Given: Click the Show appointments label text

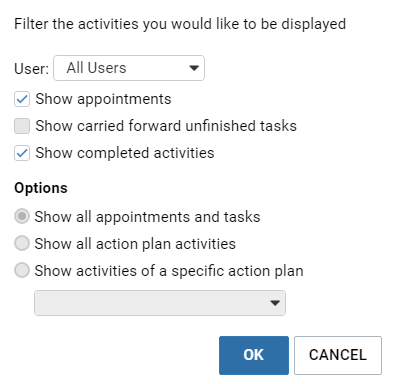Looking at the screenshot, I should (103, 99).
